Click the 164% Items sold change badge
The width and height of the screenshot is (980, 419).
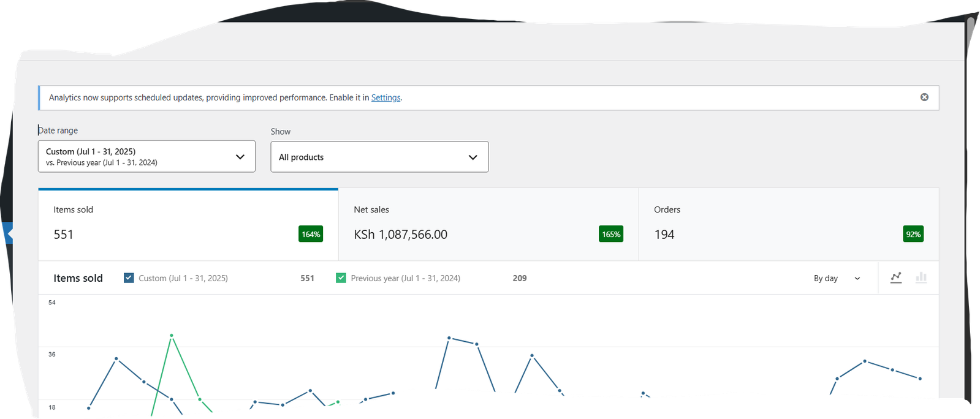point(311,234)
